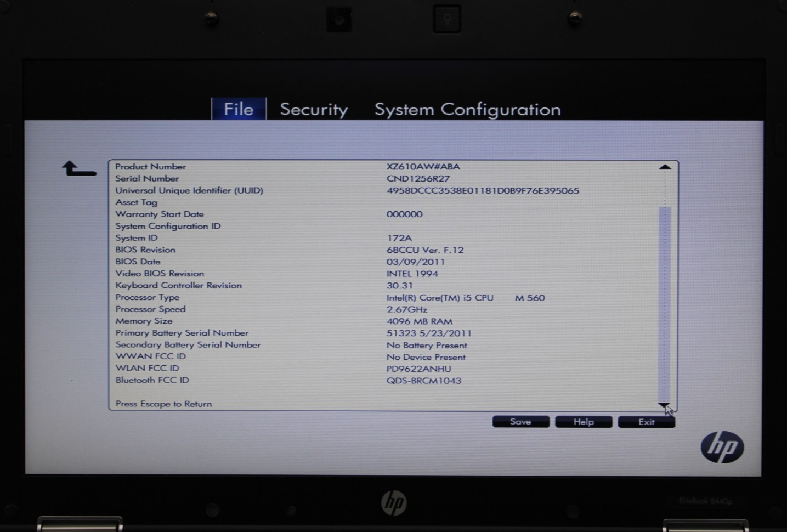Click memory value 4096 MB RAM

pyautogui.click(x=420, y=321)
